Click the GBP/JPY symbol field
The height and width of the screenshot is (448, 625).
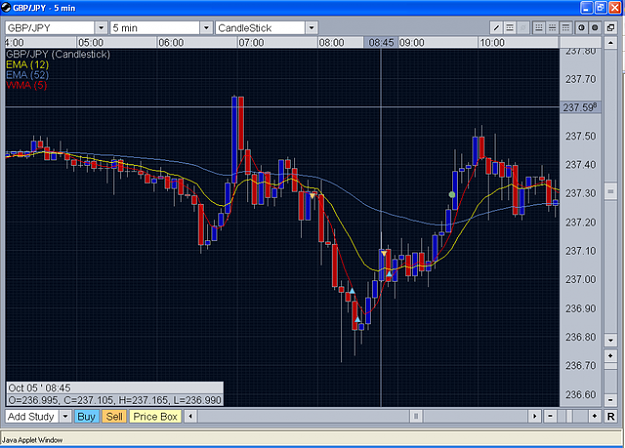click(50, 28)
